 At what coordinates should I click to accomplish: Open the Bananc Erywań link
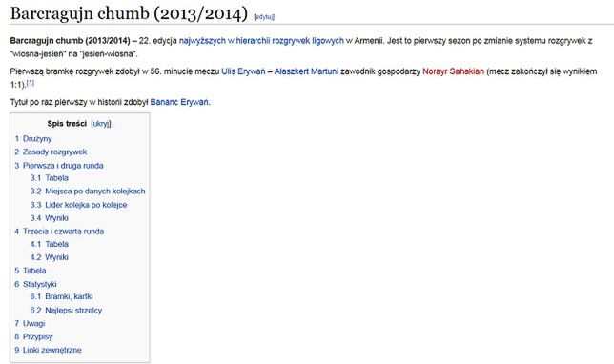179,102
